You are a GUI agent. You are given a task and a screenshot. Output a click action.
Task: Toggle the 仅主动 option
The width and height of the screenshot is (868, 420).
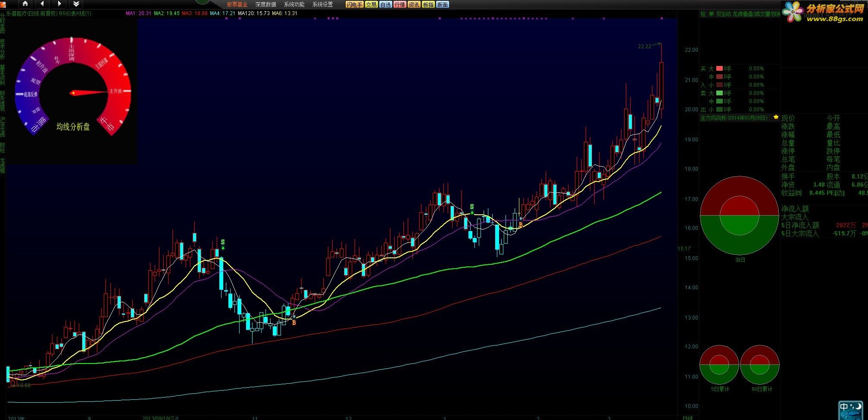click(x=723, y=14)
